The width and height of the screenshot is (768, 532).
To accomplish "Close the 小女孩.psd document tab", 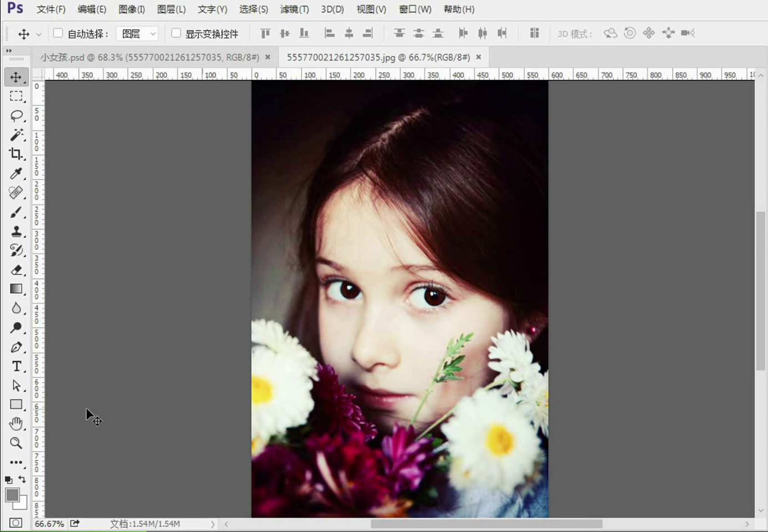I will point(268,57).
